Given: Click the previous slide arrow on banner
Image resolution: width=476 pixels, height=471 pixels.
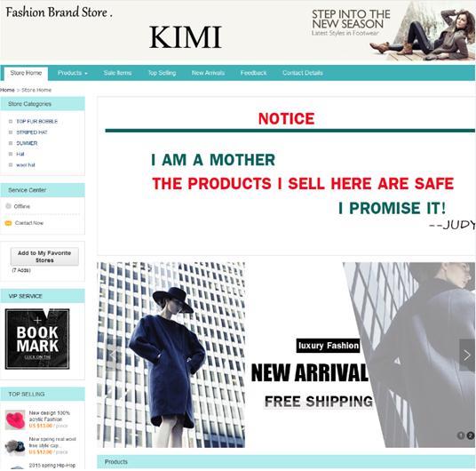Looking at the screenshot, I should (111, 355).
